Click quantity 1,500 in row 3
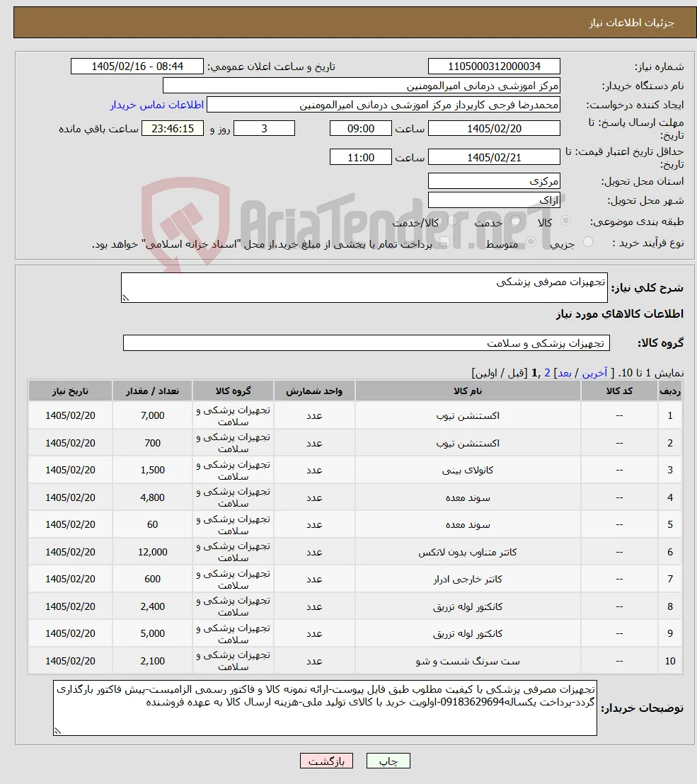This screenshot has height=784, width=697. point(153,470)
